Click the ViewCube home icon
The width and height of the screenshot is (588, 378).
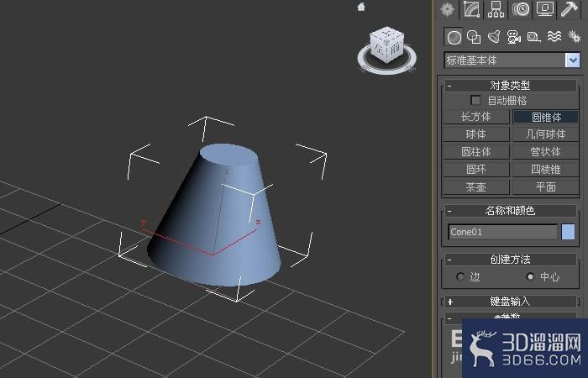pos(361,7)
